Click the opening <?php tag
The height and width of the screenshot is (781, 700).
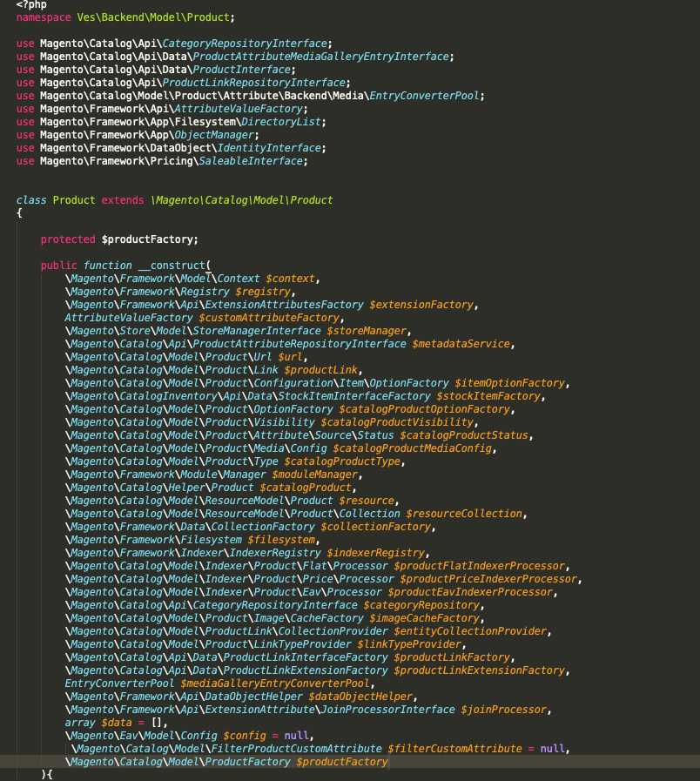click(x=31, y=4)
